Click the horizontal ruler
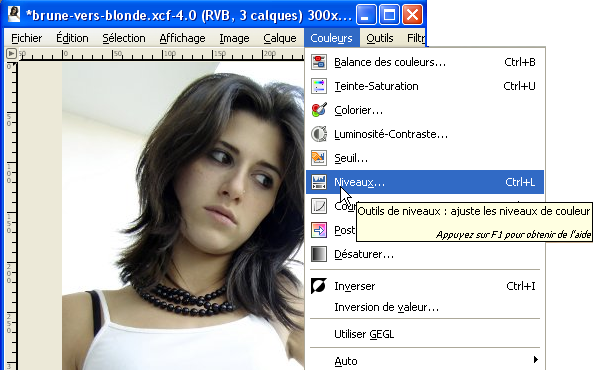This screenshot has height=370, width=593. 161,54
